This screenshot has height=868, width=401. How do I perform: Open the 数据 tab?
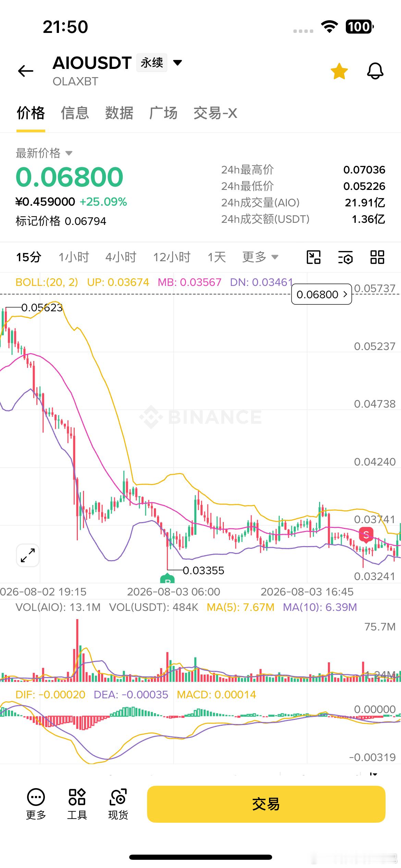tap(119, 113)
